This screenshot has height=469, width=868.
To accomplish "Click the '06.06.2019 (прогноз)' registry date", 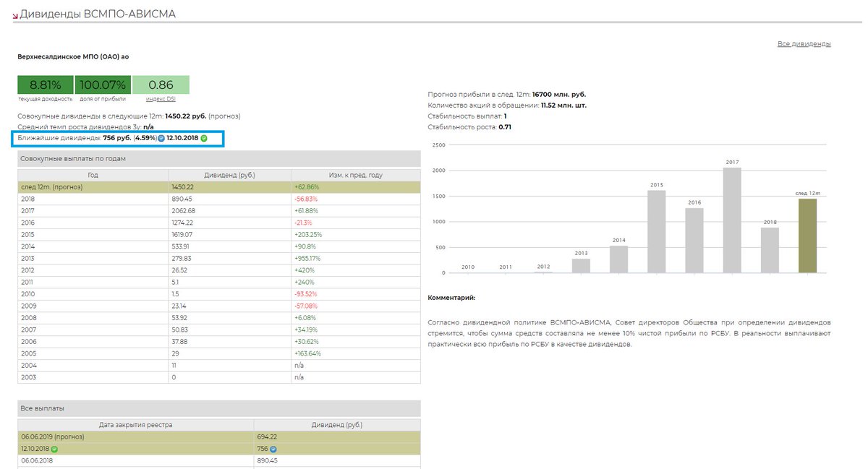I will pyautogui.click(x=53, y=436).
